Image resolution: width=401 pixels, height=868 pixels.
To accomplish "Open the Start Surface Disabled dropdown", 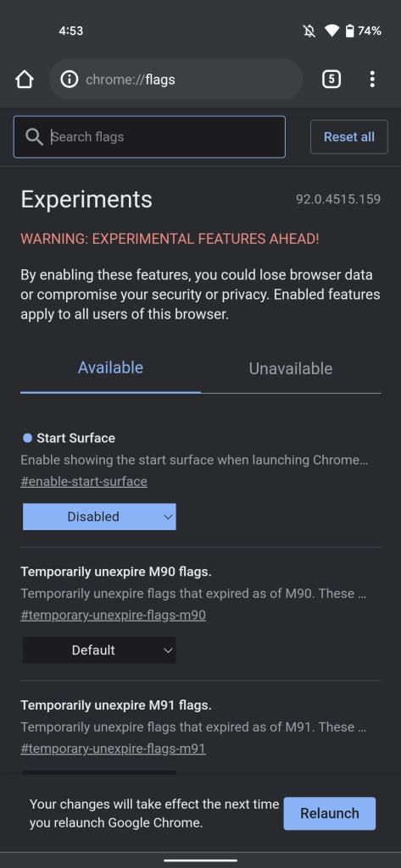I will pyautogui.click(x=99, y=517).
